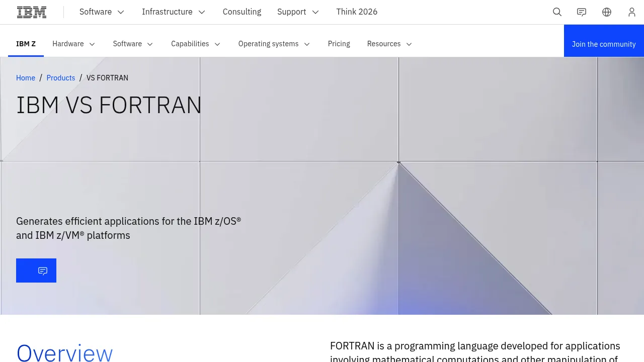Expand the IBM Z Software submenu
This screenshot has width=644, height=362.
click(133, 44)
